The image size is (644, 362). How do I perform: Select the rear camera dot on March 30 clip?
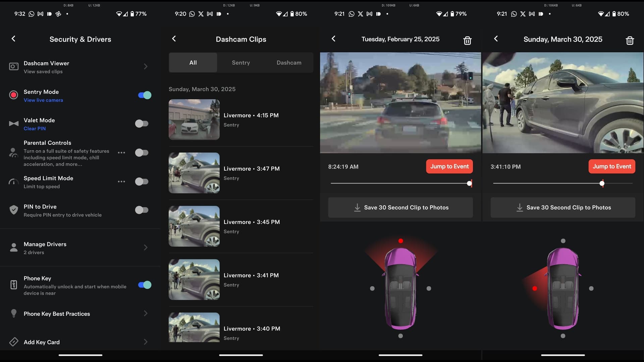click(563, 336)
